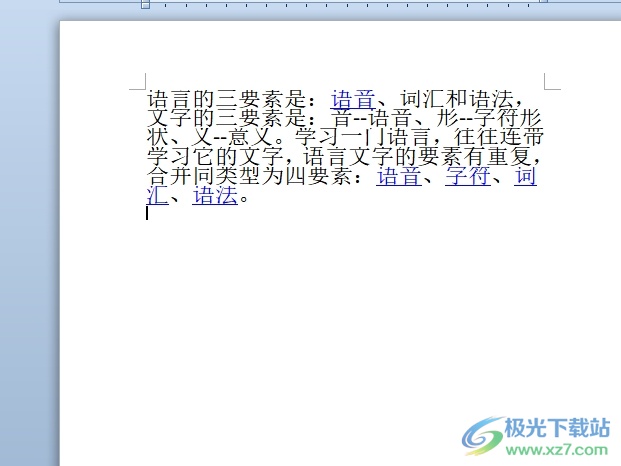Image resolution: width=621 pixels, height=466 pixels.
Task: Click the 词汇 hyperlink ending the fifth line
Action: pos(526,176)
